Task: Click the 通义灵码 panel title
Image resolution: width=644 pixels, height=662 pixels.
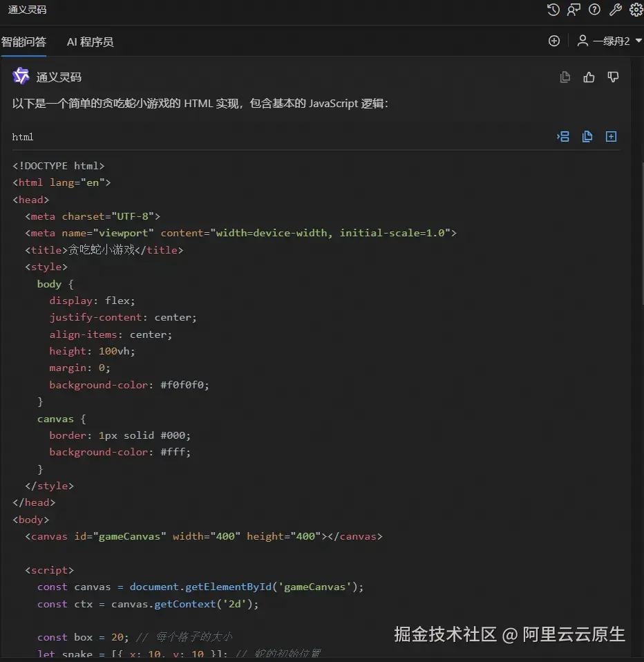Action: coord(27,10)
